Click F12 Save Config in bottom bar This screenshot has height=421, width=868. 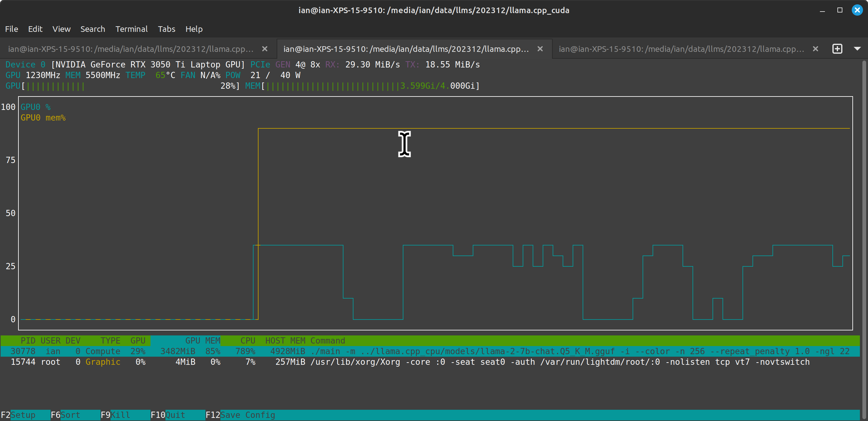point(240,415)
